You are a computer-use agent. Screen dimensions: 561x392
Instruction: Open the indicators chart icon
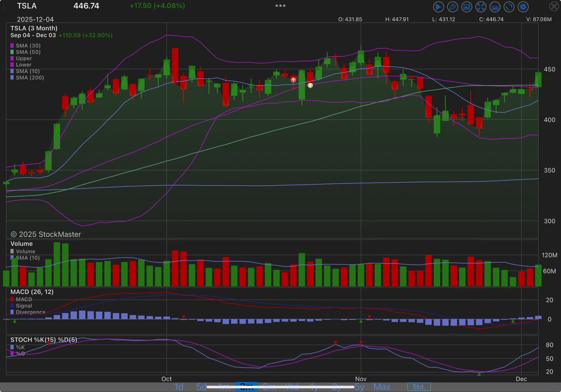pos(494,7)
